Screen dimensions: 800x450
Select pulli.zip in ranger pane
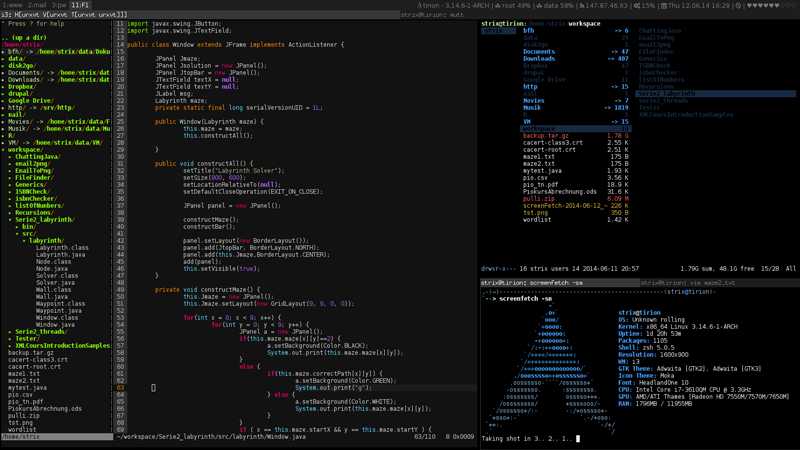pyautogui.click(x=576, y=198)
